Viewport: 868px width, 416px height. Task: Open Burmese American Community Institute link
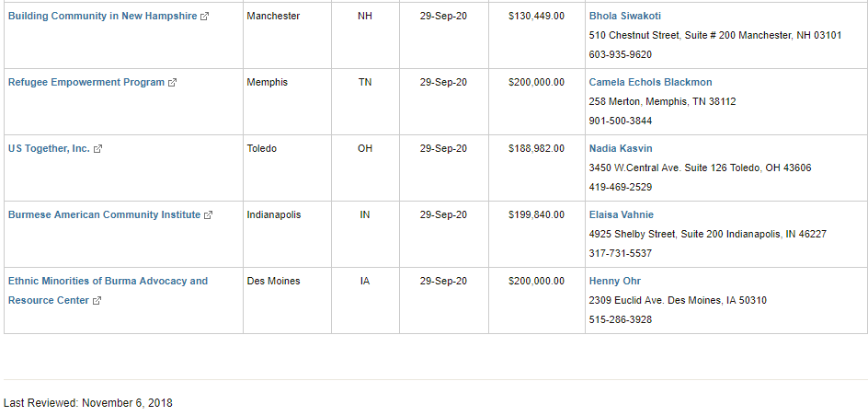(104, 215)
